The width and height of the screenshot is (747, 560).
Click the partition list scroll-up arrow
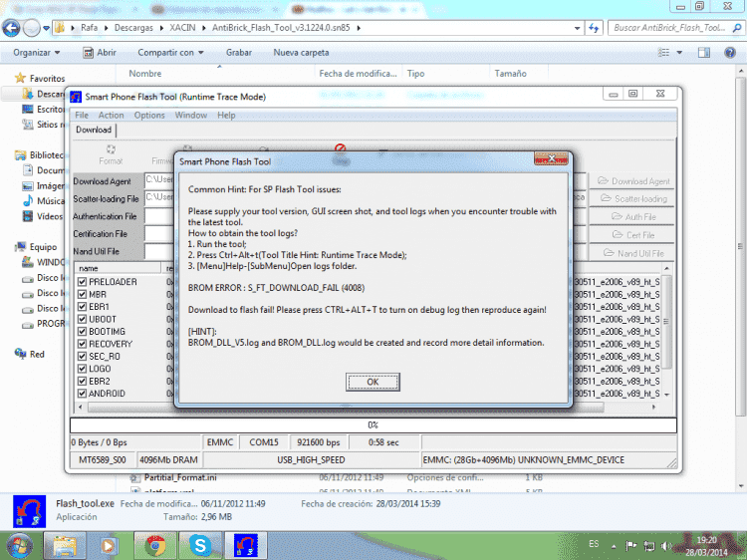[x=667, y=269]
